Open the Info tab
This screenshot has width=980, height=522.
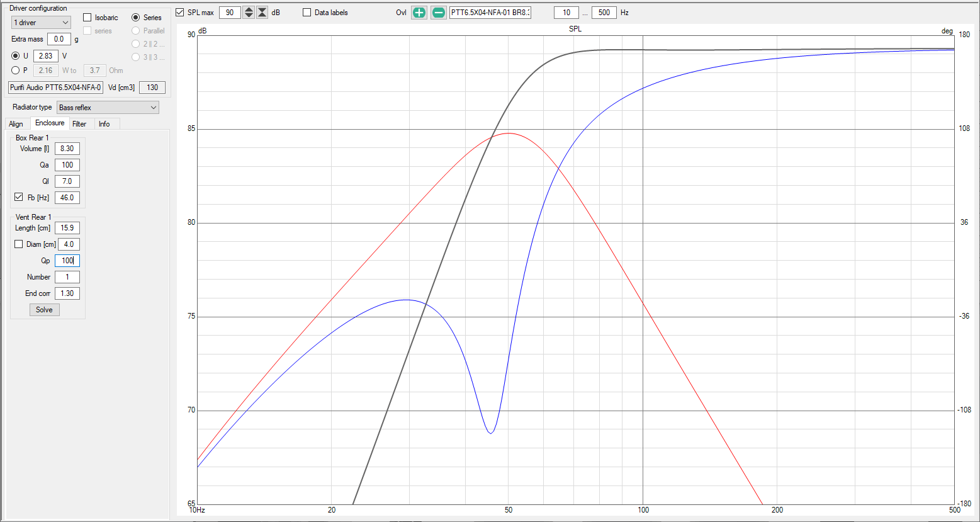104,124
